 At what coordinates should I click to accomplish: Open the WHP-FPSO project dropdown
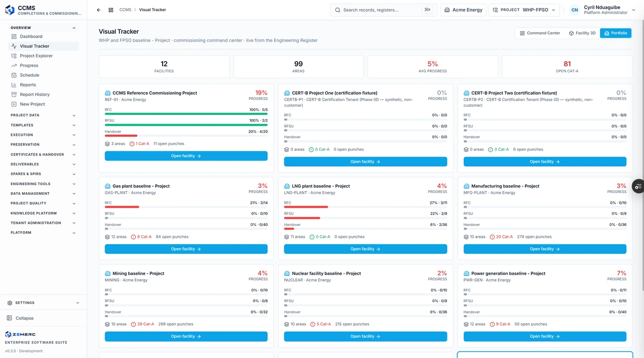(524, 10)
